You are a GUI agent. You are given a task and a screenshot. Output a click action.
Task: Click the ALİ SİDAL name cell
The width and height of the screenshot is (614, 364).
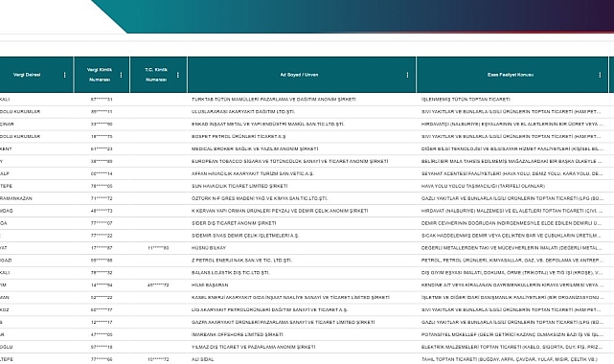(203, 359)
